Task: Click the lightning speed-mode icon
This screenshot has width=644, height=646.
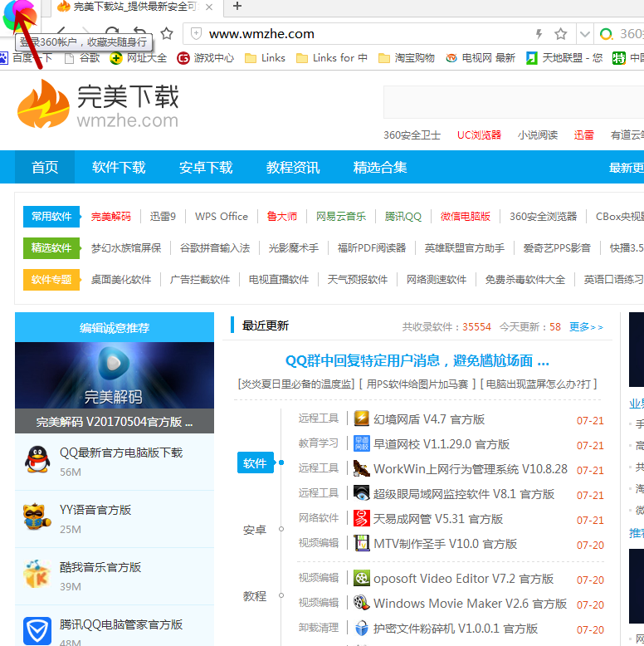Action: (x=539, y=34)
